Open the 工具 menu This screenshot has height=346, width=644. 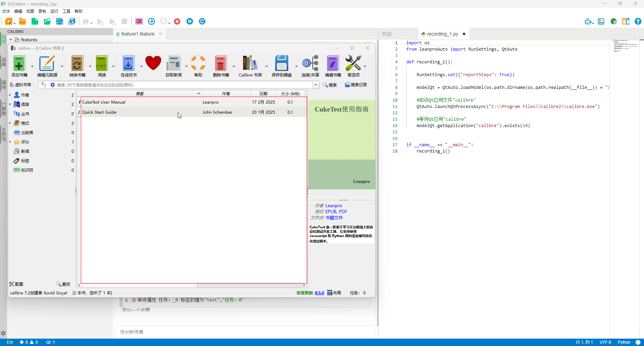click(66, 11)
